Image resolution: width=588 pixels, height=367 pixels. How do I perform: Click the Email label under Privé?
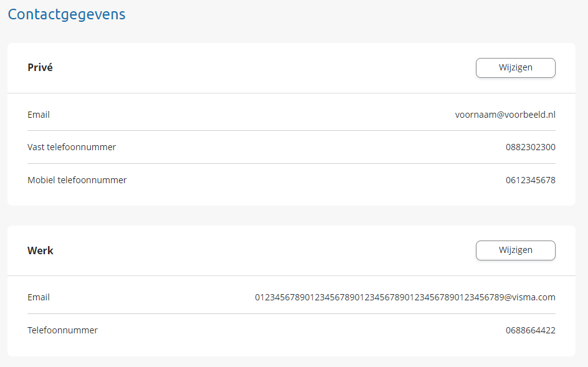39,115
